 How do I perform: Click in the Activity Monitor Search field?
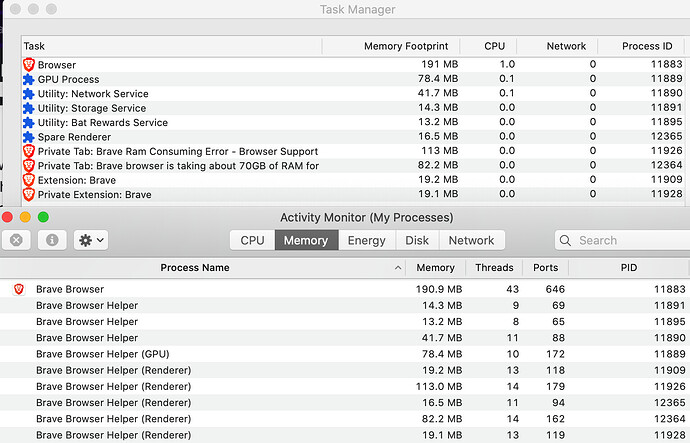point(620,240)
